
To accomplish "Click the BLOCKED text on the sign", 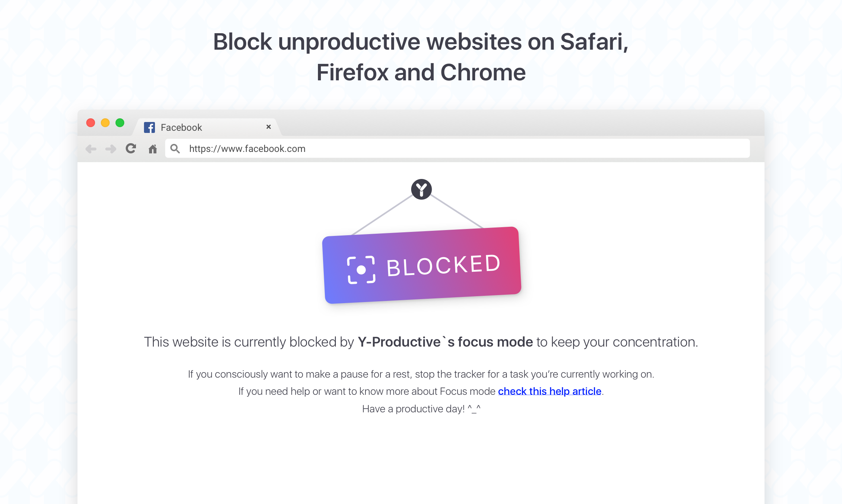I will coord(443,266).
